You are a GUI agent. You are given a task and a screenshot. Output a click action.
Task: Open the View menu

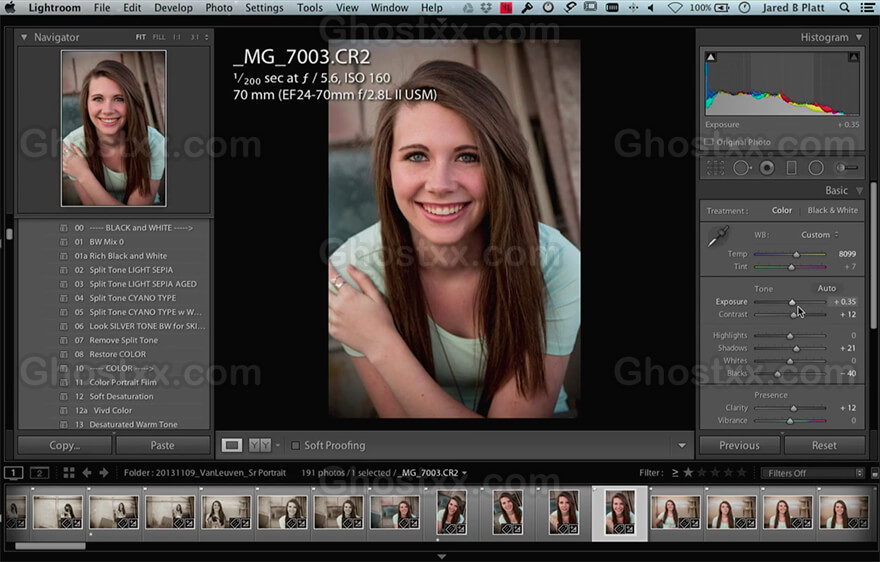(347, 8)
